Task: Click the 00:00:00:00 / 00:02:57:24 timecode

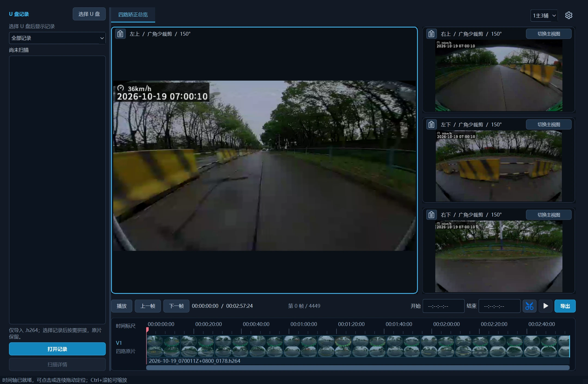Action: click(x=222, y=306)
